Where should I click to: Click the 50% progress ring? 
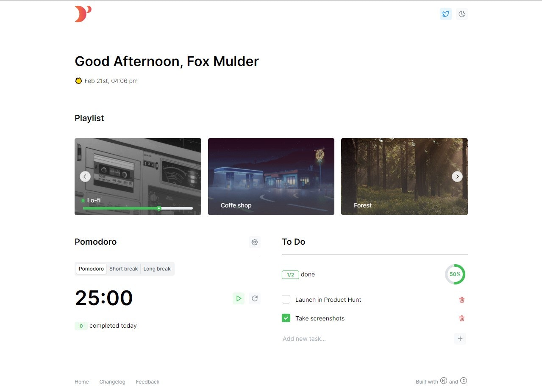[455, 274]
